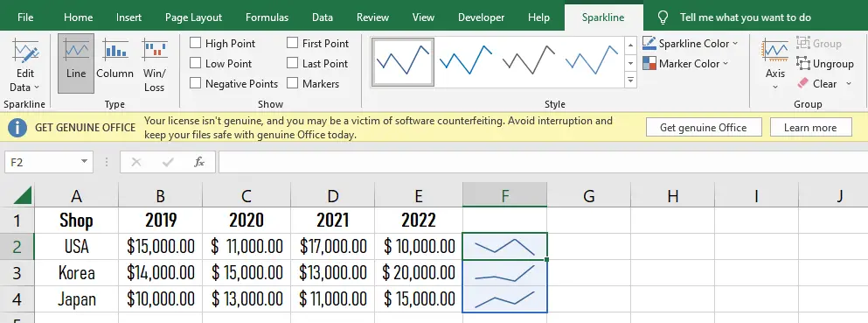
Task: Open the Marker Color dropdown
Action: tap(685, 64)
